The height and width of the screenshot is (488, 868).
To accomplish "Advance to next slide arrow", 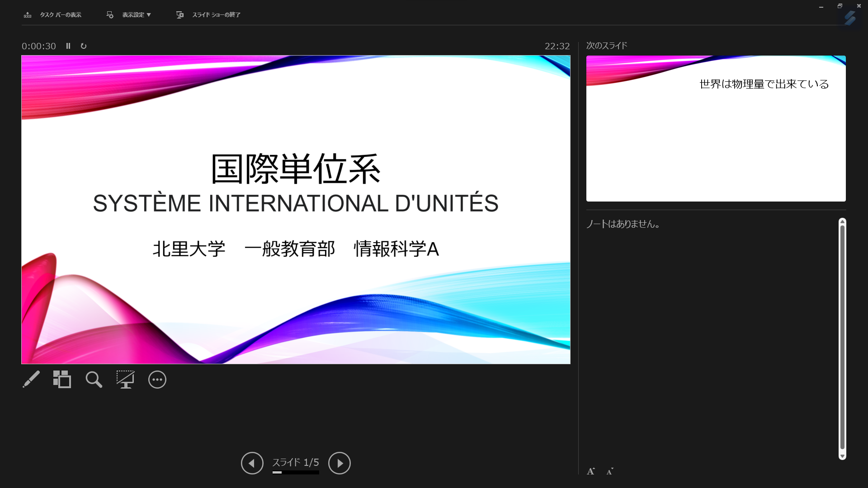I will pyautogui.click(x=340, y=463).
